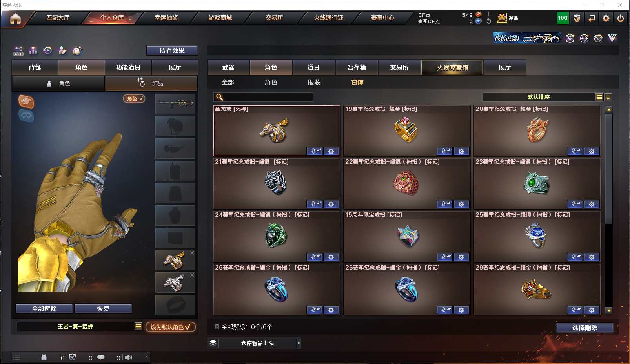Click the item list scrollbar down arrow

tap(609, 311)
